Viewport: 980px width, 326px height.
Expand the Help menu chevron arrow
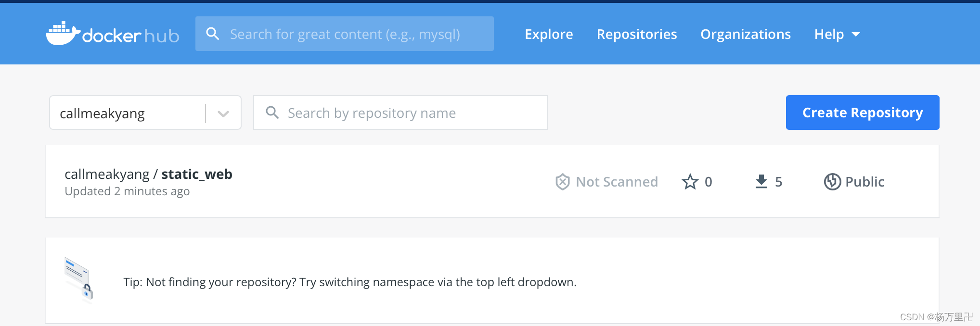pos(856,34)
